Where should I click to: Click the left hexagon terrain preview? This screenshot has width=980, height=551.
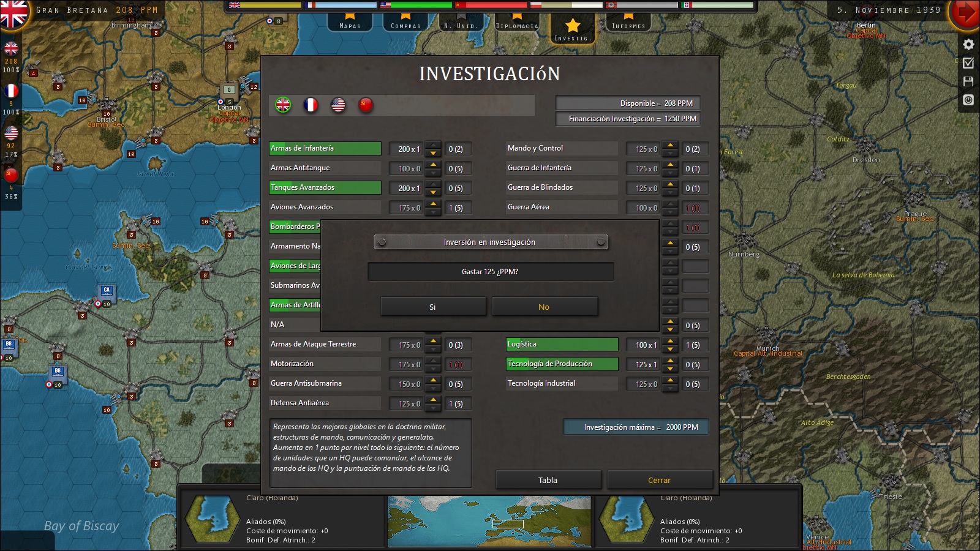(212, 519)
